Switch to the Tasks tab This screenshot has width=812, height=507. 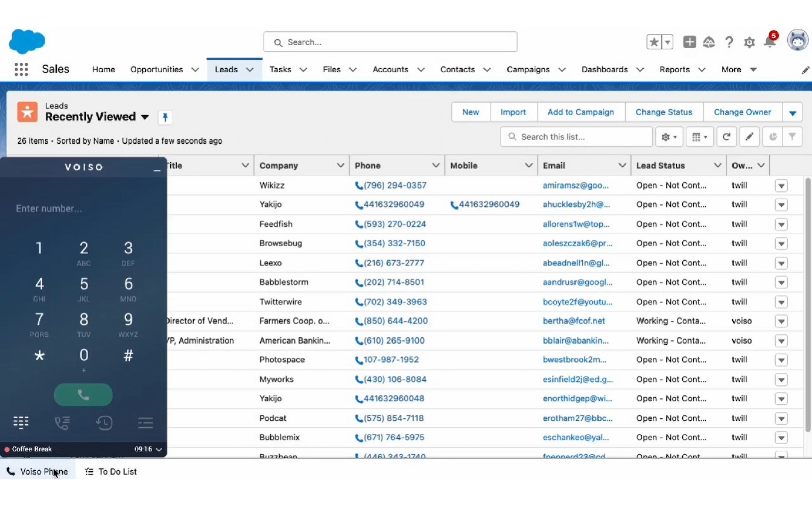click(x=280, y=69)
